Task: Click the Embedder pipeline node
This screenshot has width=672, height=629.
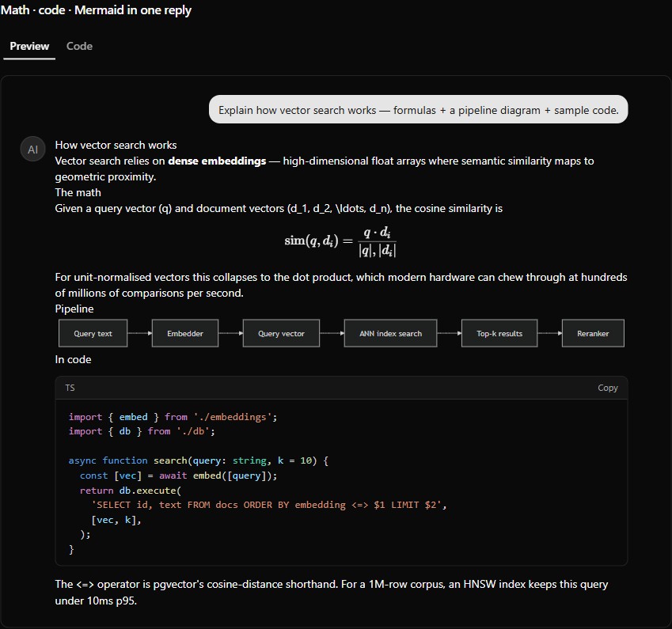Action: coord(185,333)
